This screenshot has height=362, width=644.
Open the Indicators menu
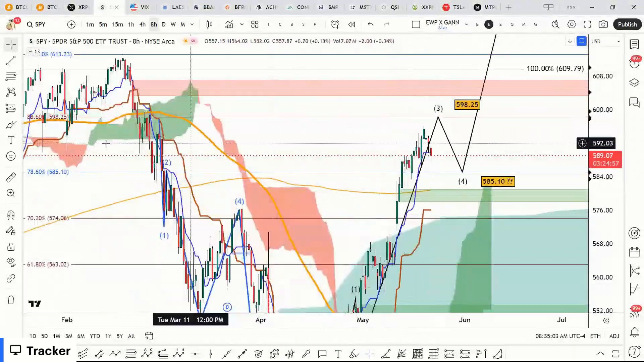point(229,24)
